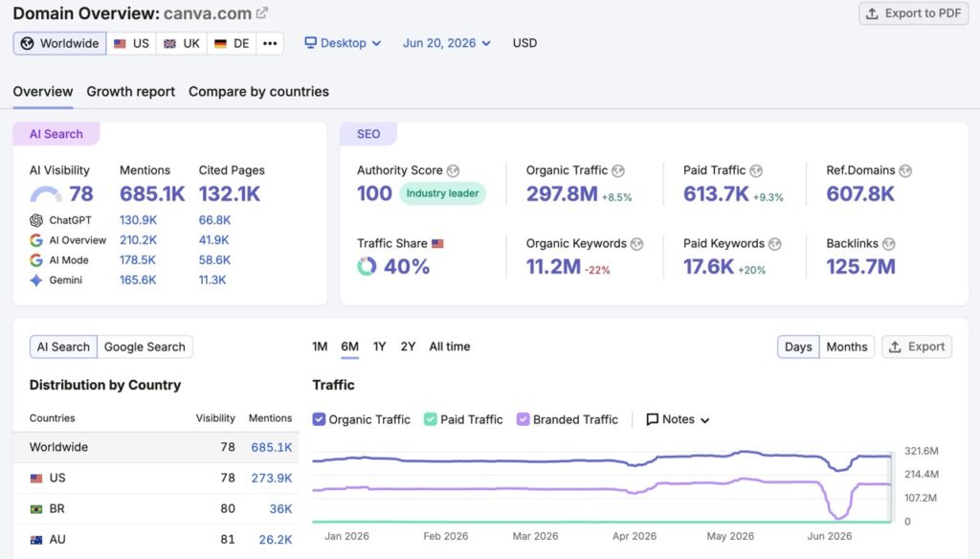Screen dimensions: 980x559
Task: Click the Export to PDF button
Action: (x=914, y=13)
